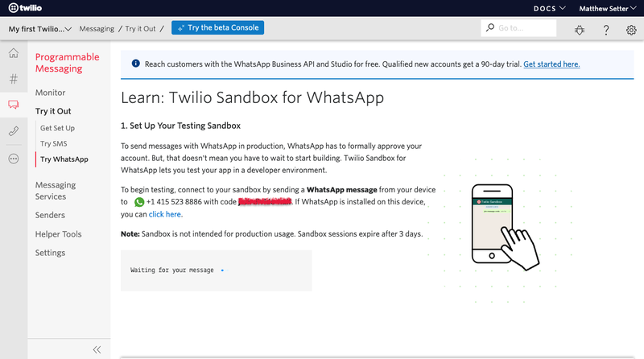The image size is (644, 359).
Task: Open the All Products ellipsis icon
Action: (x=14, y=159)
